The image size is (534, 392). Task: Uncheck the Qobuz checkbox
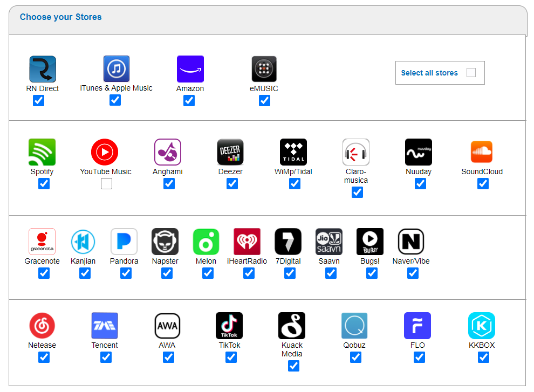[355, 357]
